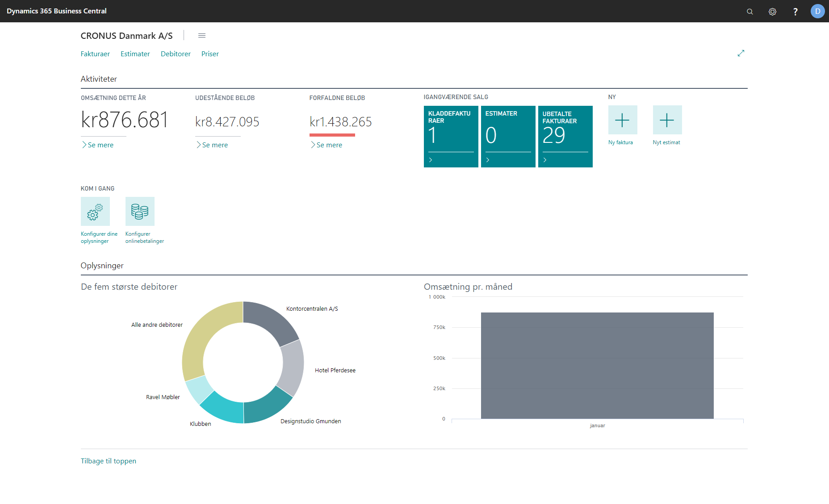Open the user account avatar D
The image size is (829, 504).
(x=817, y=11)
